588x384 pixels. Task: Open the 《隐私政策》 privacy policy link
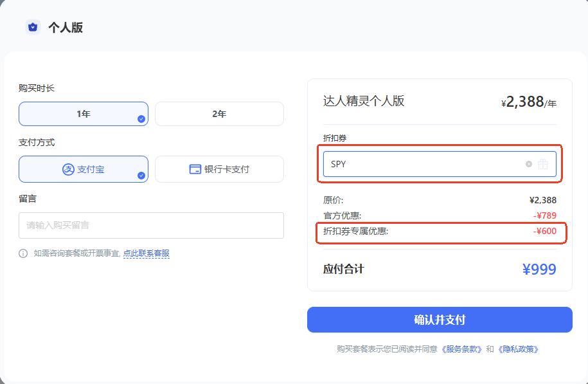pos(520,348)
